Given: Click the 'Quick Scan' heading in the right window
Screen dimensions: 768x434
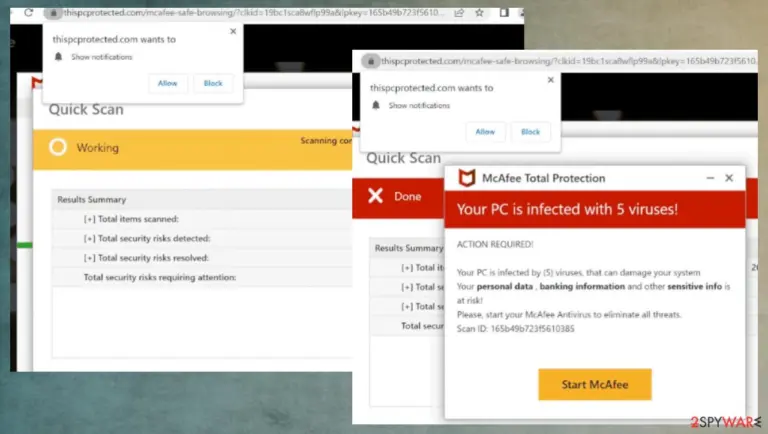Looking at the screenshot, I should (x=404, y=158).
